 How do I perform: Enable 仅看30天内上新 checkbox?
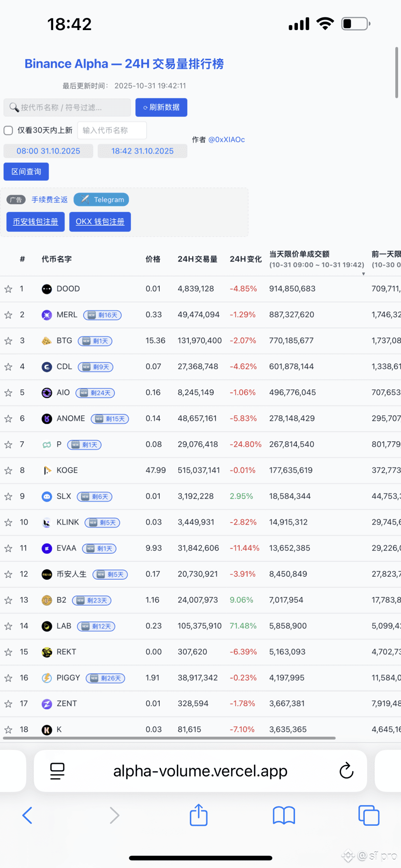(x=8, y=130)
